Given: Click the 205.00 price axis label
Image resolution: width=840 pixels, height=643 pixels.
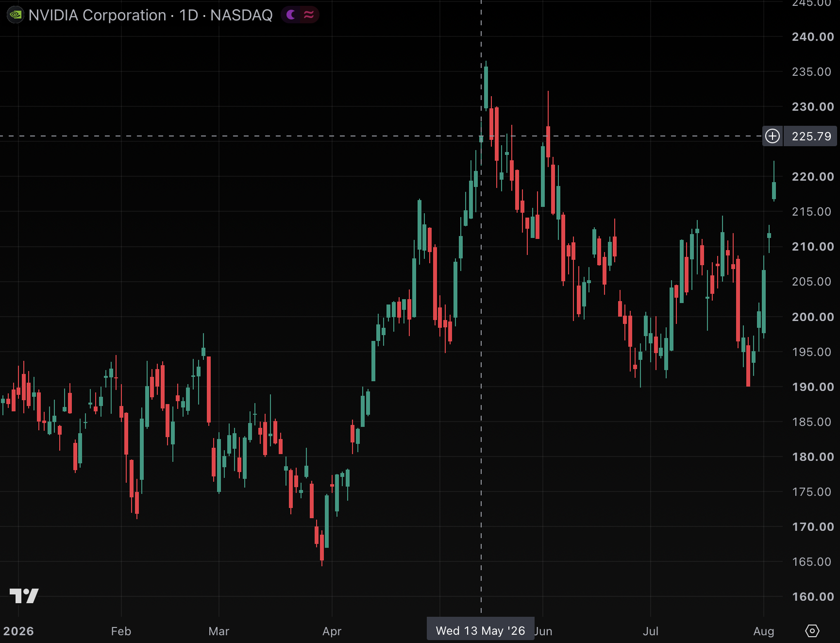Looking at the screenshot, I should tap(811, 282).
